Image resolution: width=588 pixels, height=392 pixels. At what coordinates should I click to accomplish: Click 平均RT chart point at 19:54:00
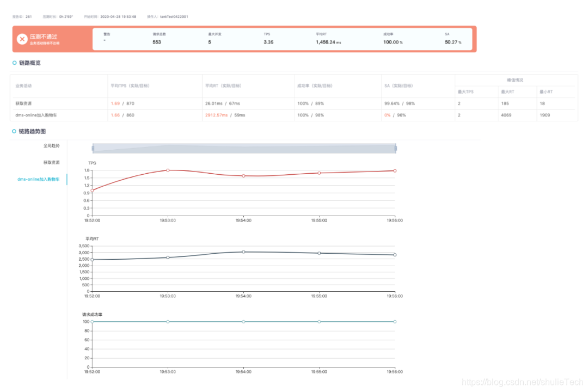[x=243, y=252]
